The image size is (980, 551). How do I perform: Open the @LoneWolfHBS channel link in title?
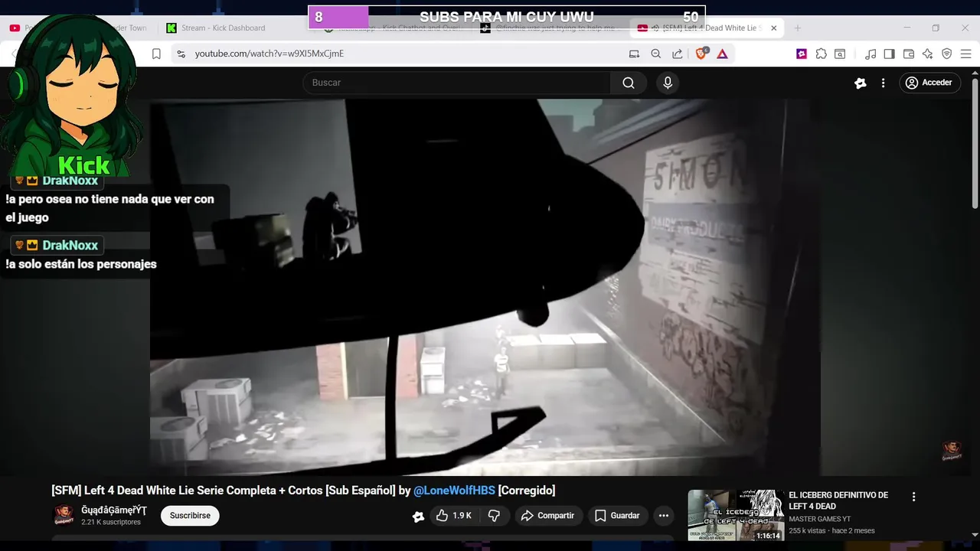point(454,491)
